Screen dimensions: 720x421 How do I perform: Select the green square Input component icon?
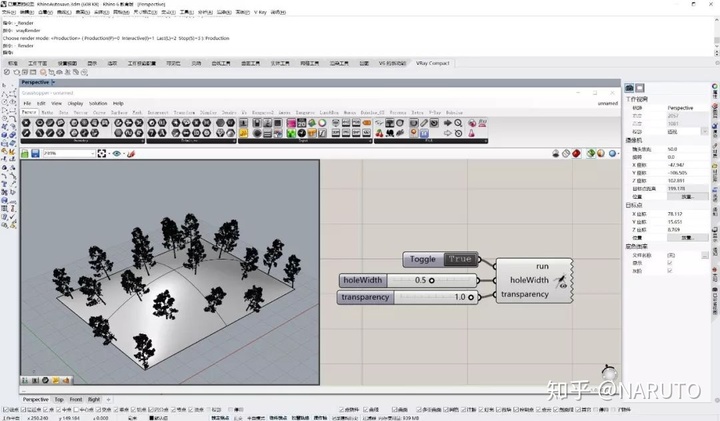[291, 133]
